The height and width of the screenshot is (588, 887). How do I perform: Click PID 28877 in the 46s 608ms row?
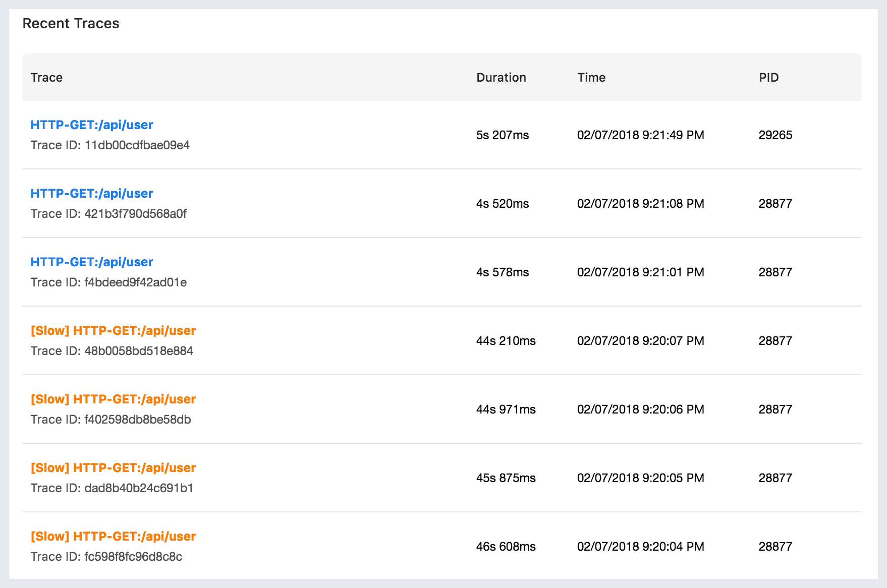click(775, 547)
